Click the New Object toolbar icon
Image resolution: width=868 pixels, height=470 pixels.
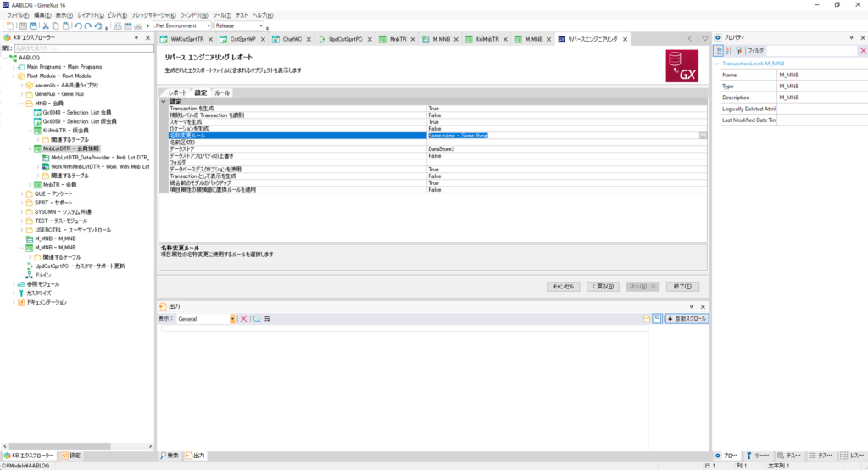coord(10,26)
